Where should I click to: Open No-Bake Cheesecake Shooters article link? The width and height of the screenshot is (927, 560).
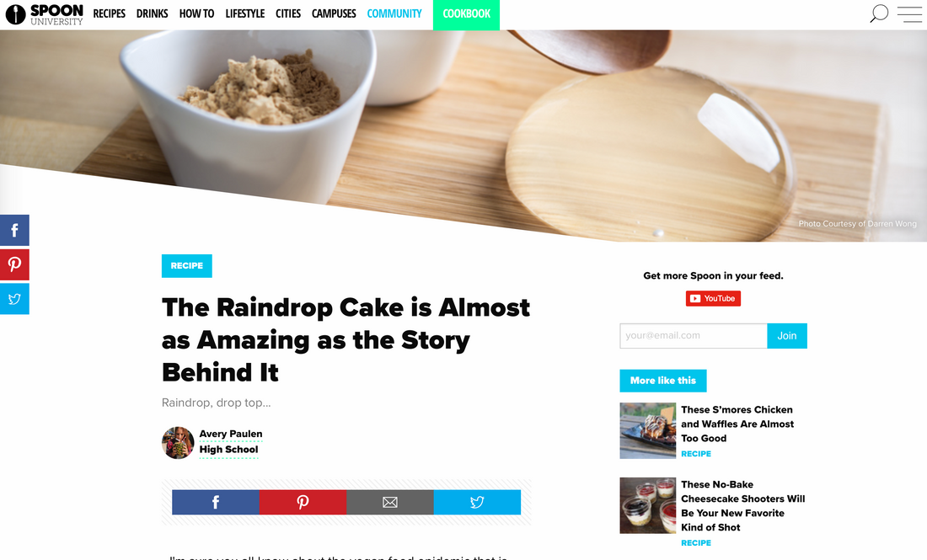(x=742, y=505)
